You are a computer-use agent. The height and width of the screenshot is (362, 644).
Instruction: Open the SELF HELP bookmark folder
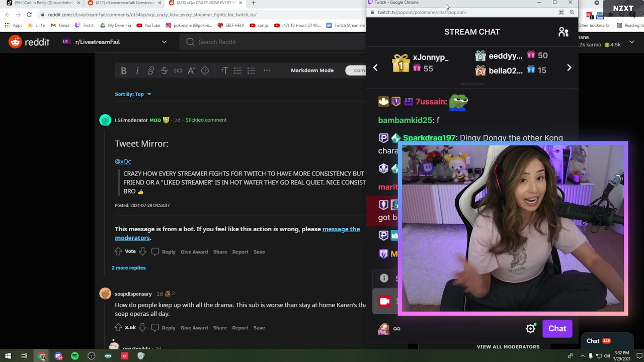230,25
